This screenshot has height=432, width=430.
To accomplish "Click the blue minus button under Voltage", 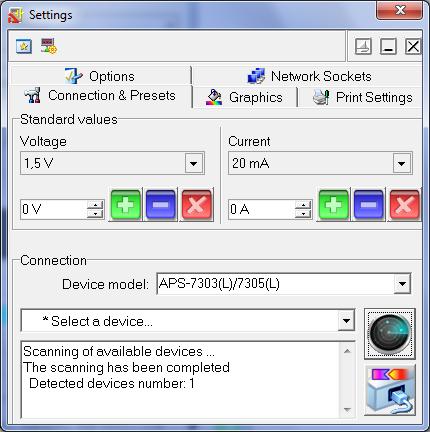I will [161, 205].
